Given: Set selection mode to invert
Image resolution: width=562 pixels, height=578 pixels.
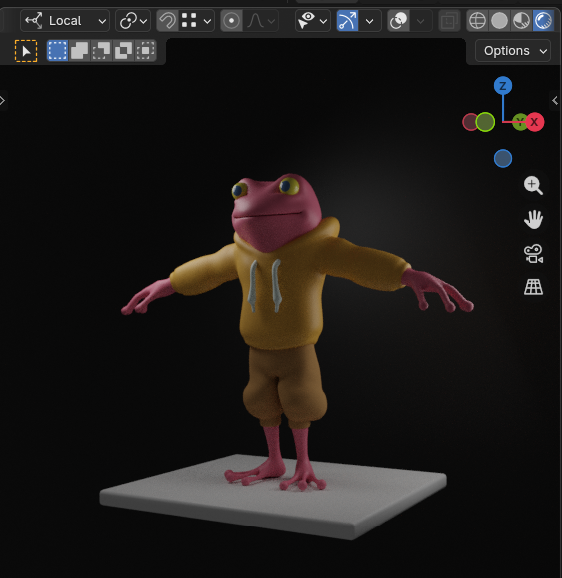Looking at the screenshot, I should pyautogui.click(x=123, y=51).
